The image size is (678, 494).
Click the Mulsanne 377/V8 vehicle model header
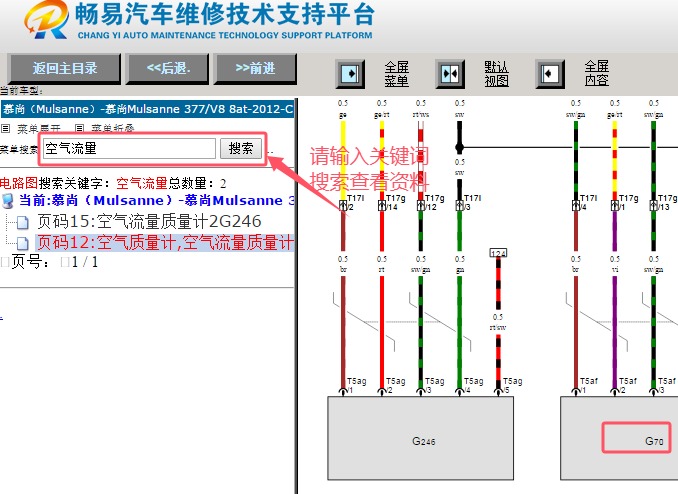click(x=147, y=109)
